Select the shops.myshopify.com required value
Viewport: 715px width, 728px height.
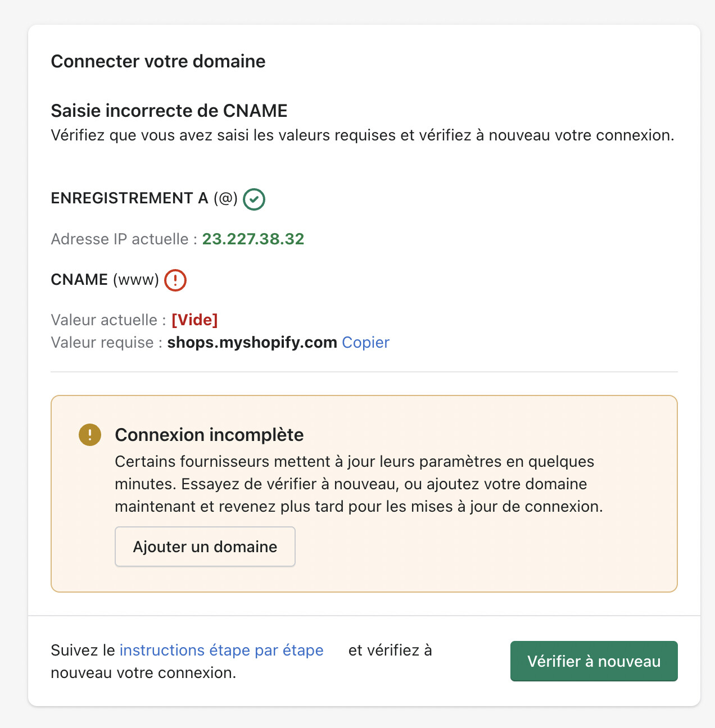click(x=252, y=343)
